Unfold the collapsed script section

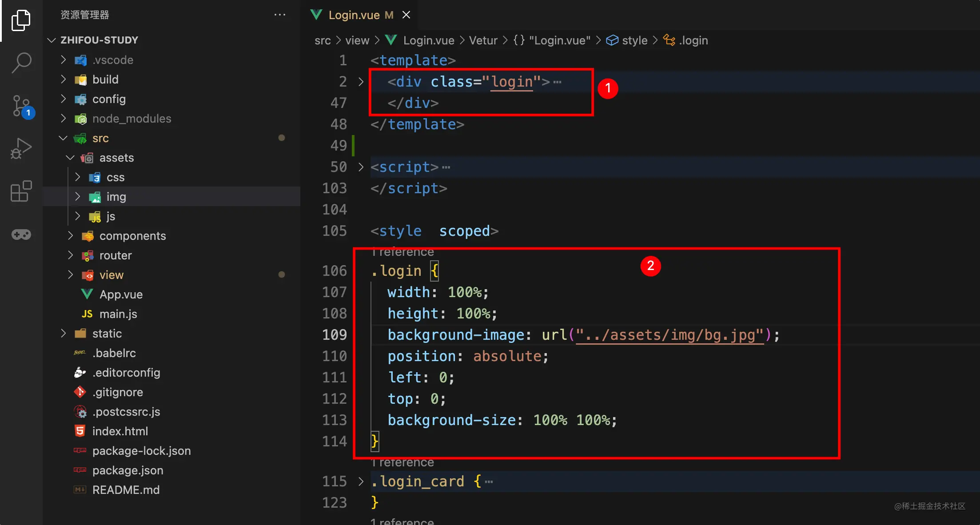(361, 167)
